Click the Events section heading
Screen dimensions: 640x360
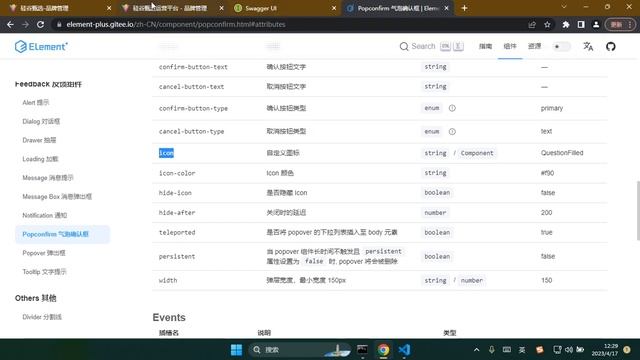click(x=169, y=318)
